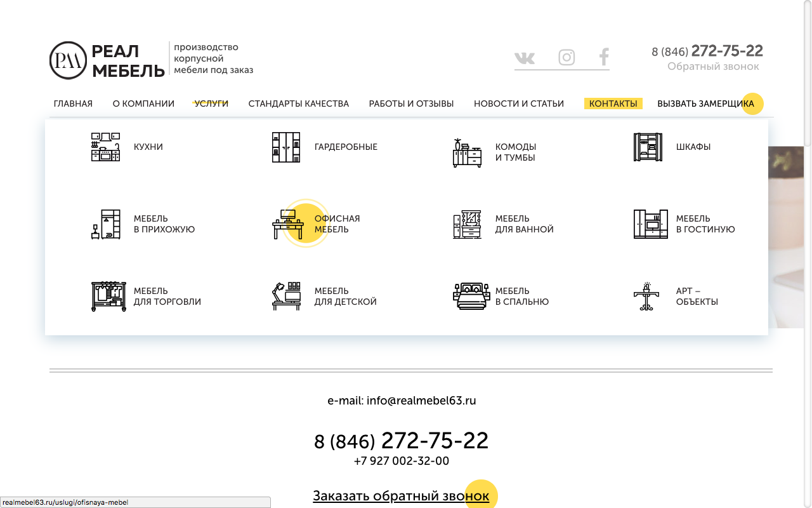Screen dimensions: 812x508
Task: Click the art objects (АРТ – ОБЪЕКТЫ) icon
Action: tap(648, 297)
